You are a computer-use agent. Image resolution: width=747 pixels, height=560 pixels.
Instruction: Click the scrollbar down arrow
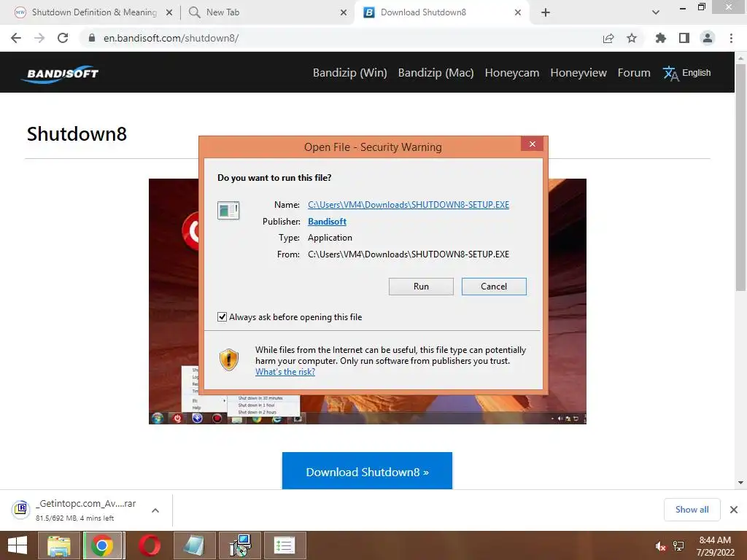[x=740, y=483]
